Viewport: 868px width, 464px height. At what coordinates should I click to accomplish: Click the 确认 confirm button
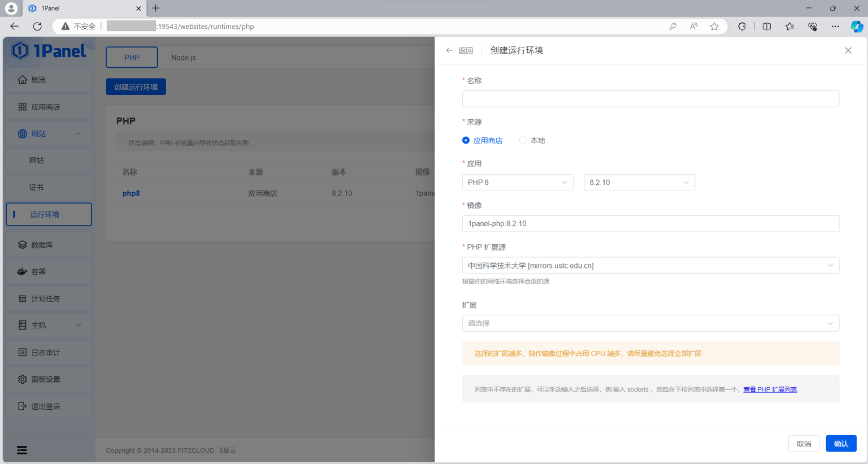(x=841, y=443)
